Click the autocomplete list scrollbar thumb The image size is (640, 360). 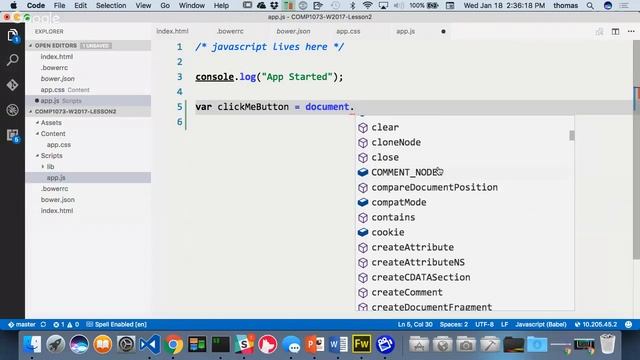pyautogui.click(x=572, y=135)
